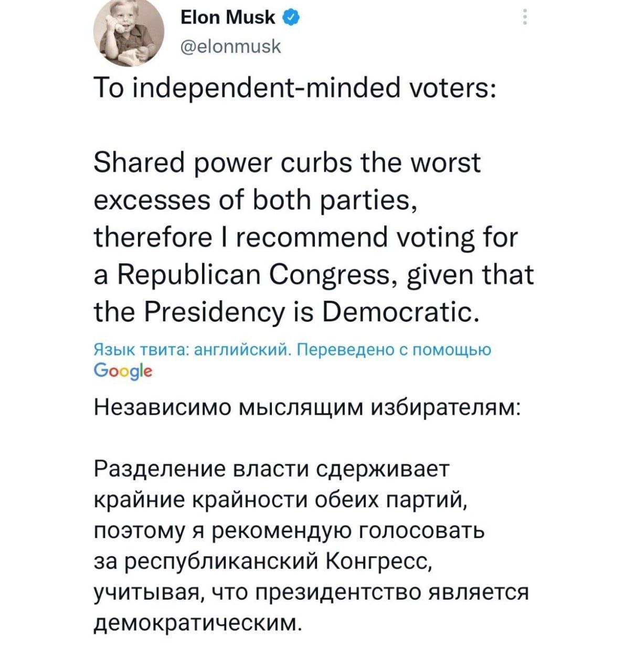Click the Elon Musk display name
Screen dimensions: 636x672
coord(227,19)
